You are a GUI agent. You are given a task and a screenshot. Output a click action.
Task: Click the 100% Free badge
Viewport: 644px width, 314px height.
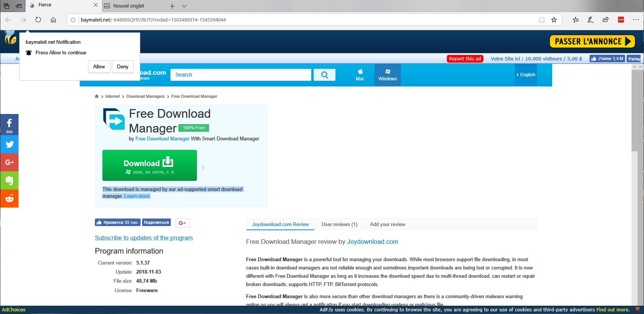(x=194, y=128)
